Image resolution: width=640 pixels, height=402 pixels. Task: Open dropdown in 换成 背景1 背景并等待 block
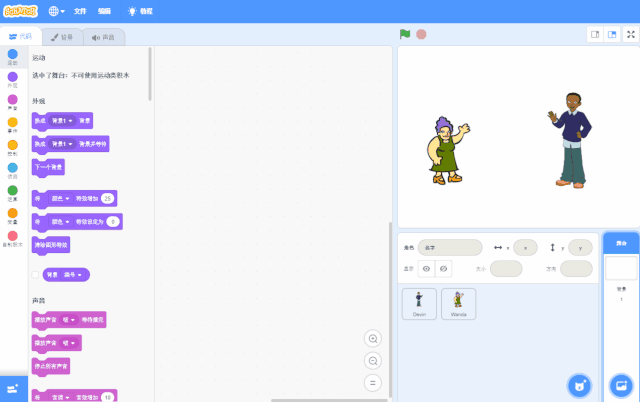pyautogui.click(x=62, y=144)
